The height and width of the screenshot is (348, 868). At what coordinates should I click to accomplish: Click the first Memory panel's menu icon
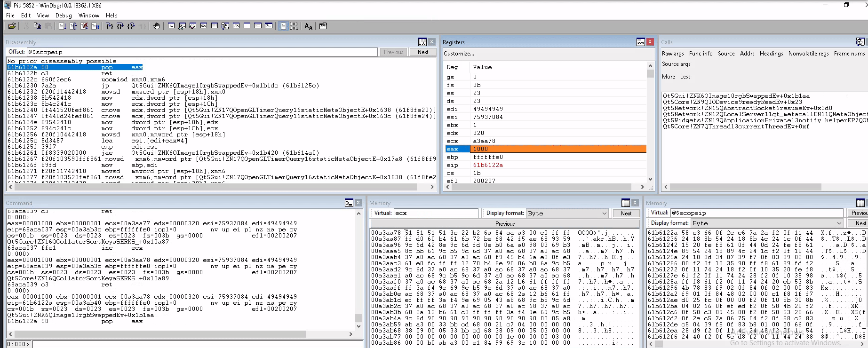[626, 203]
